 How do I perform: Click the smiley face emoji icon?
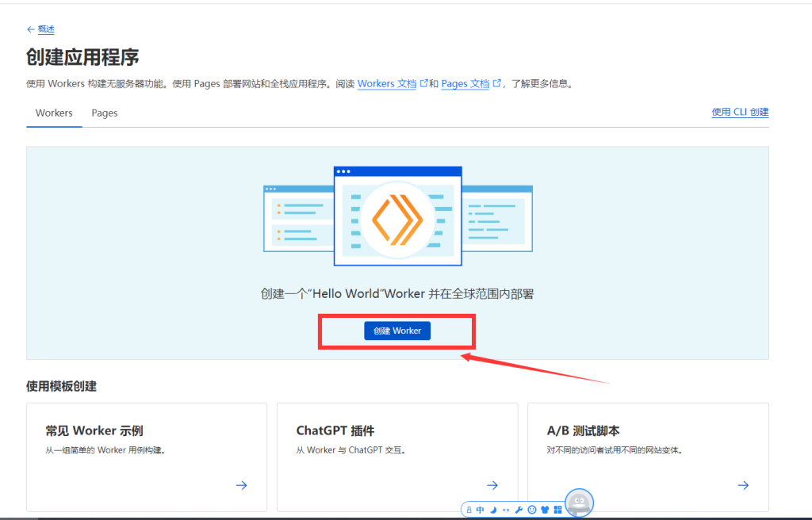(532, 510)
